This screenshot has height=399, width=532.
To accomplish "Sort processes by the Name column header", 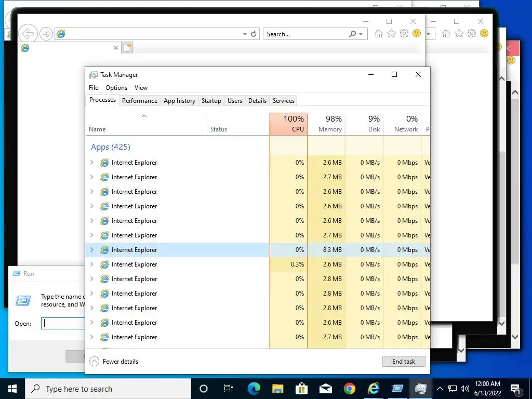I will click(x=146, y=124).
